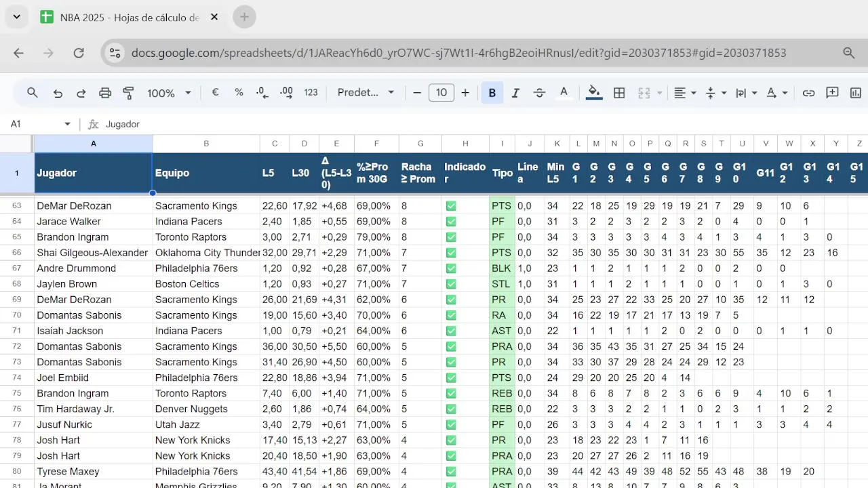Toggle the Tyrese Maxey checkbox
The height and width of the screenshot is (488, 868).
(451, 471)
